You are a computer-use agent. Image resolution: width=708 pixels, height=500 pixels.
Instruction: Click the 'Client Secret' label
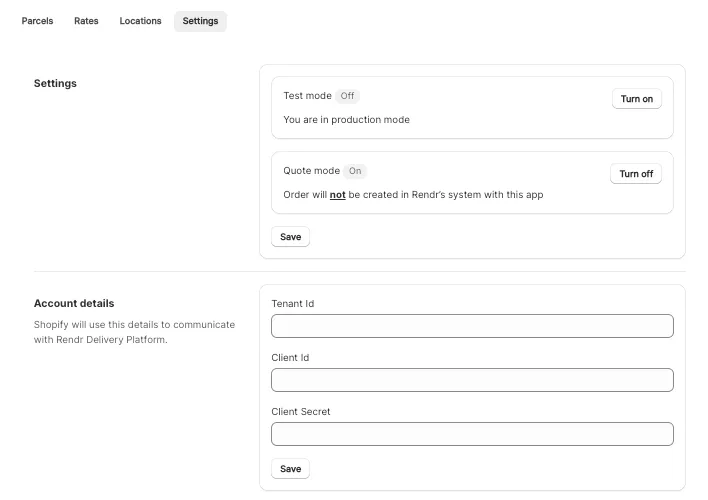[301, 411]
